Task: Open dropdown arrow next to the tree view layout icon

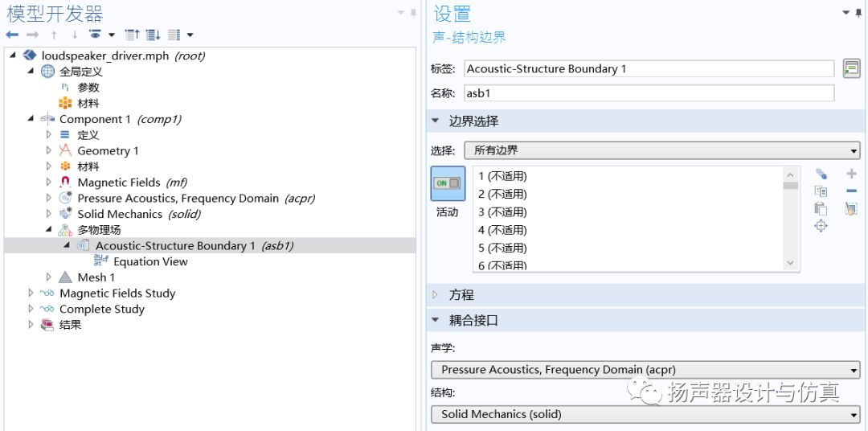Action: tap(190, 35)
